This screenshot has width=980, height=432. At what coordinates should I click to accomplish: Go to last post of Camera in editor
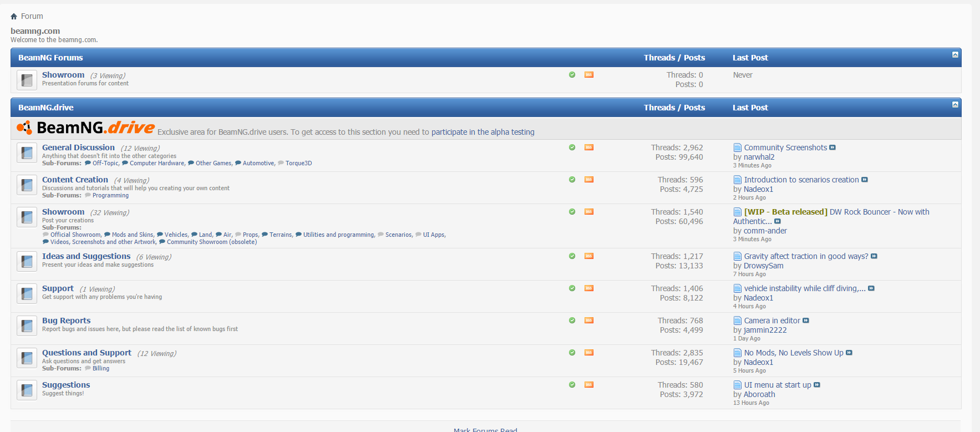806,321
